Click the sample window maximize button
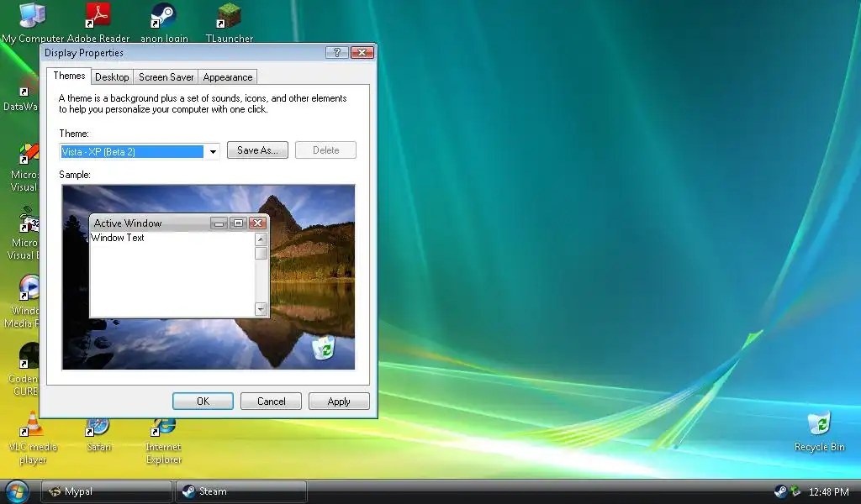The width and height of the screenshot is (861, 504). coord(238,223)
